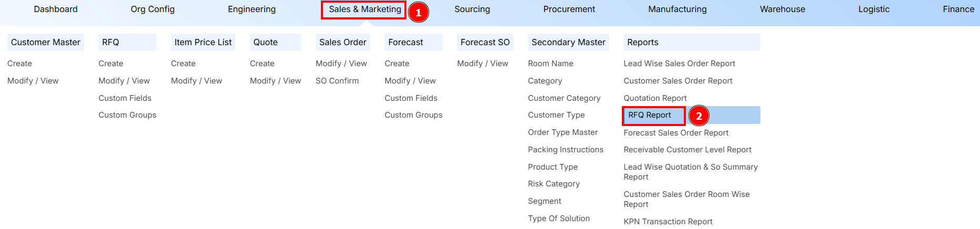This screenshot has width=980, height=229.
Task: Click the Reports section header
Action: click(692, 43)
